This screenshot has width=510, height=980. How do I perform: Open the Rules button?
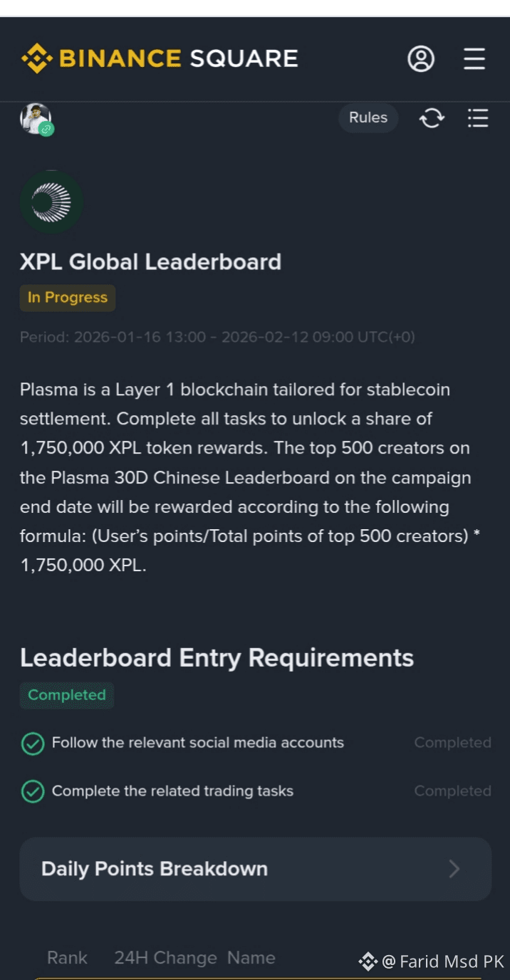pos(368,118)
